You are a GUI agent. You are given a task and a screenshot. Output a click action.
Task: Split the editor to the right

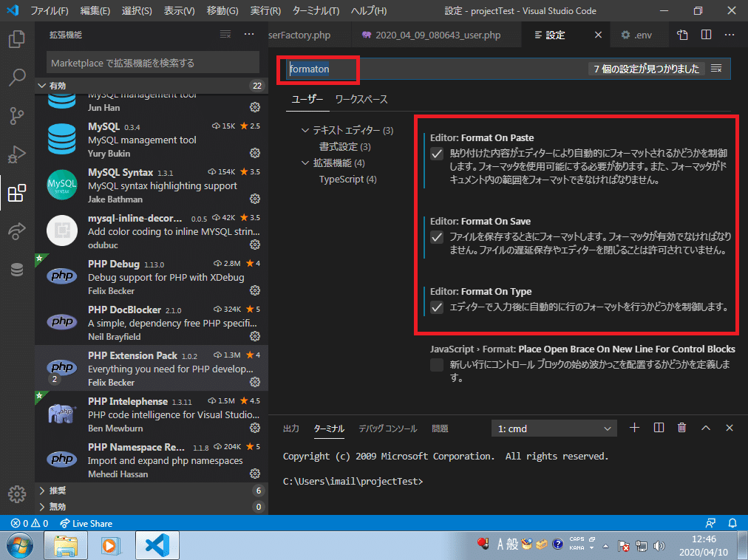tap(707, 35)
